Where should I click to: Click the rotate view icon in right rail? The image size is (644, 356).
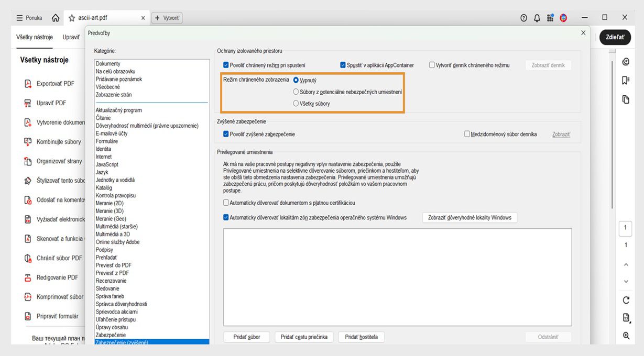point(626,300)
